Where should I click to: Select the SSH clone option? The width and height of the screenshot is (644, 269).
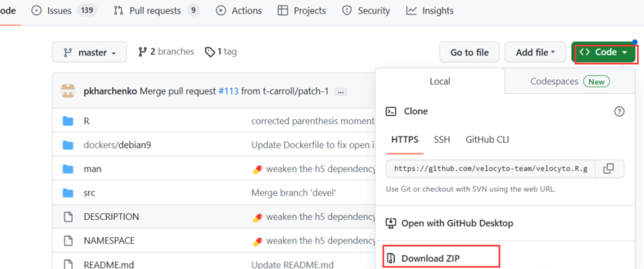click(x=442, y=140)
